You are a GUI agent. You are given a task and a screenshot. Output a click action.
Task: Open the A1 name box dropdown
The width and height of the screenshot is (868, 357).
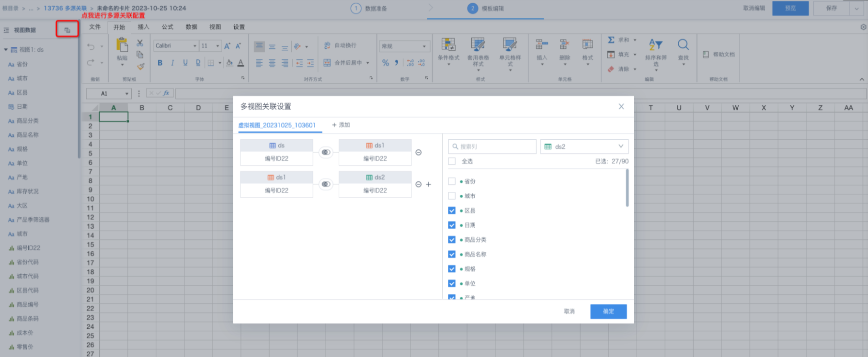(x=127, y=94)
